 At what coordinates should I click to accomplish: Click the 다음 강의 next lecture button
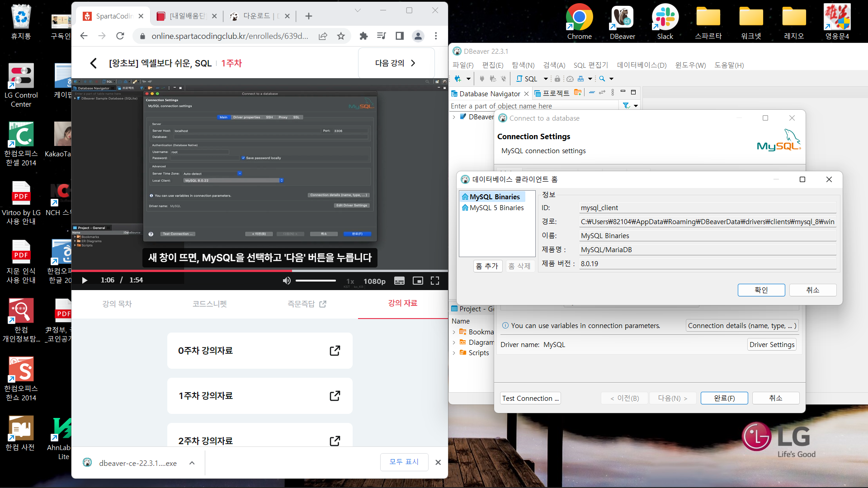pos(396,63)
